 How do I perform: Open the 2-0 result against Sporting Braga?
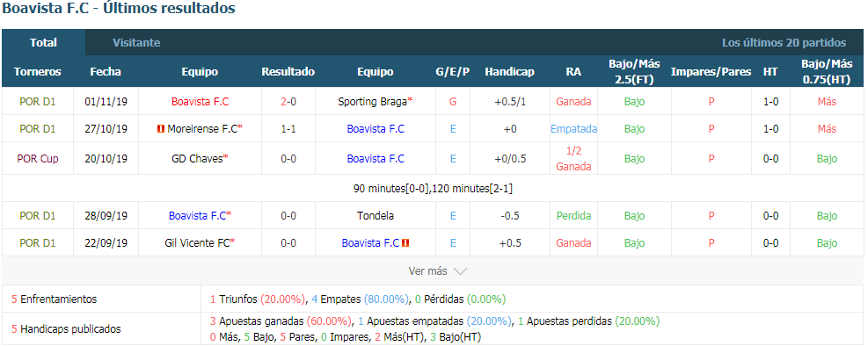[288, 102]
